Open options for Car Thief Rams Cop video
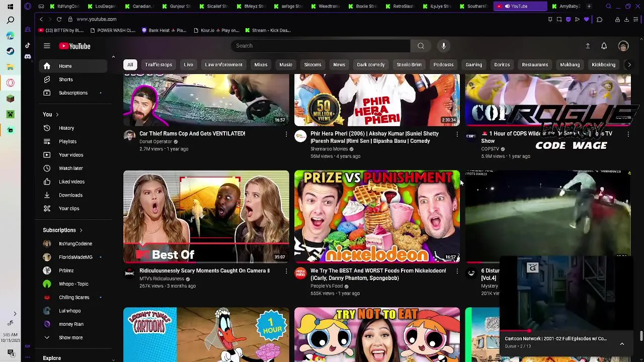The width and height of the screenshot is (644, 362). coord(286,134)
